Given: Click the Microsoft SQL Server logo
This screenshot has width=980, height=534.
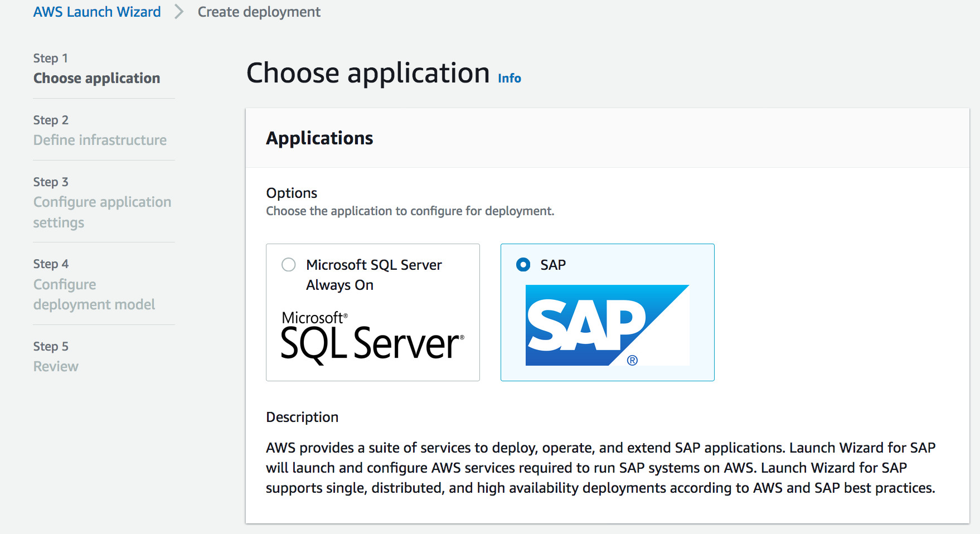Looking at the screenshot, I should 372,338.
